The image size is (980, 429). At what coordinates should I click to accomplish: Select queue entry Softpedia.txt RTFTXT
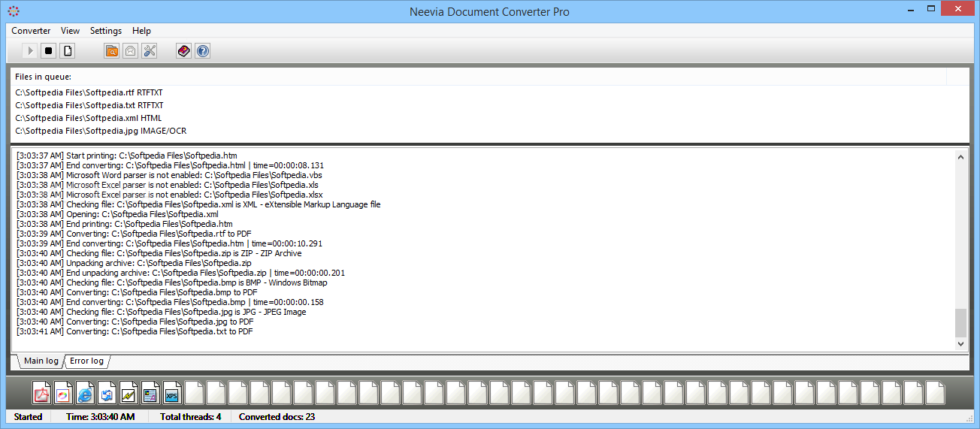(89, 105)
